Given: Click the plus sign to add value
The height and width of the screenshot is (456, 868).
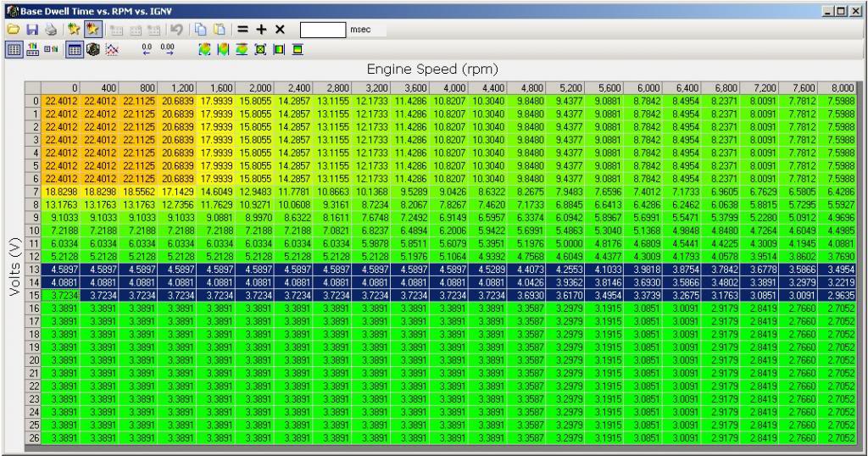Looking at the screenshot, I should [261, 30].
